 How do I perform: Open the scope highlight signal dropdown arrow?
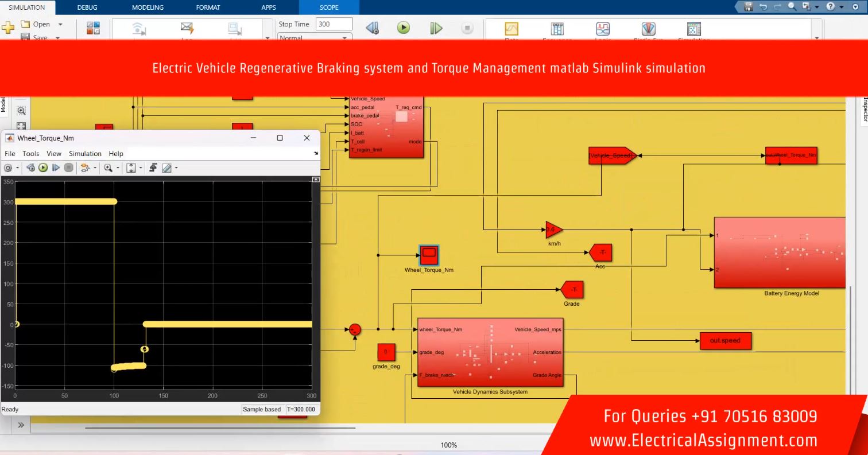pyautogui.click(x=95, y=168)
